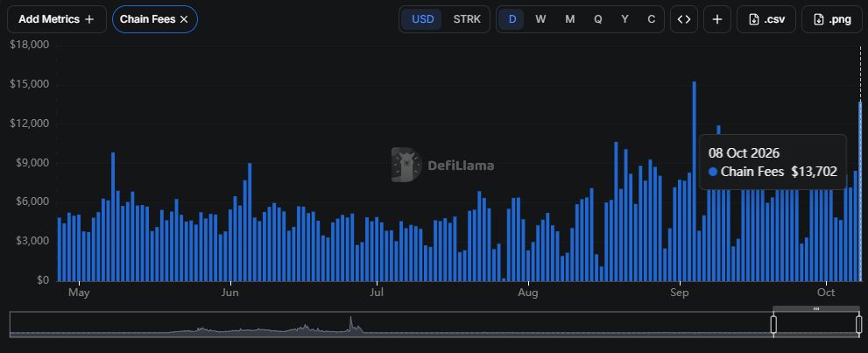Click the $15,000 axis label
Image resolution: width=868 pixels, height=353 pixels.
point(30,84)
